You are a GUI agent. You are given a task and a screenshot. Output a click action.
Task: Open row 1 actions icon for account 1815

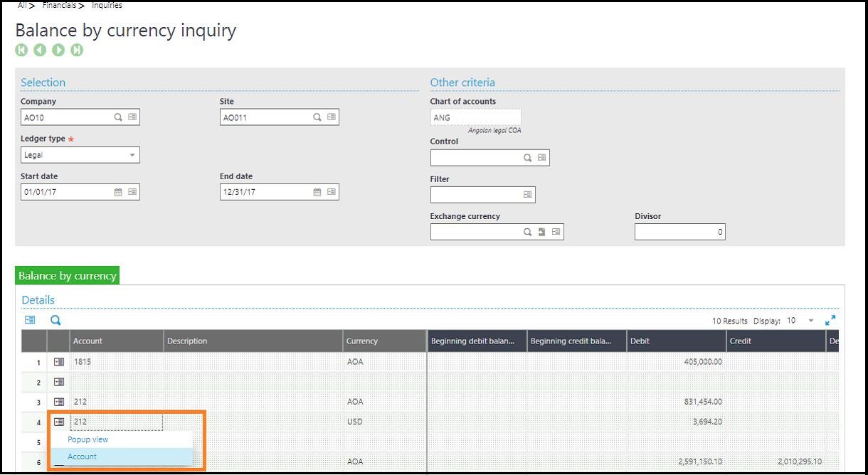coord(59,362)
